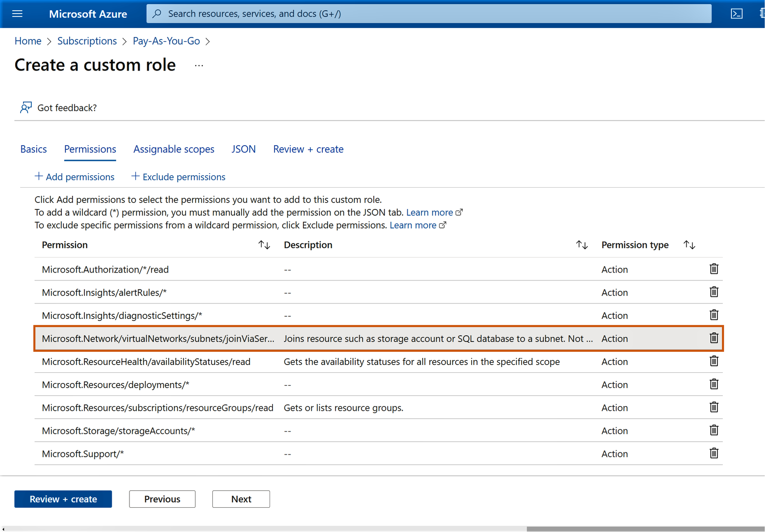Image resolution: width=773 pixels, height=532 pixels.
Task: Open the Azure portal hamburger menu
Action: tap(17, 14)
